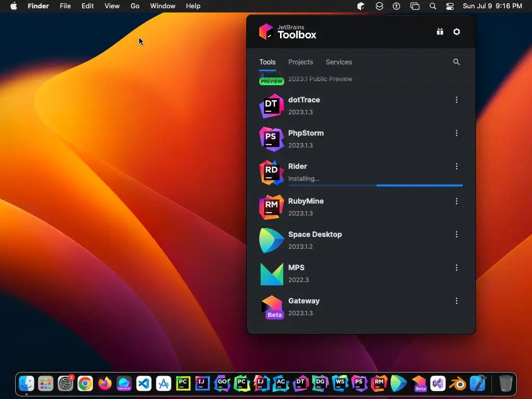
Task: Click the JetBrains Toolbox logo in header
Action: (x=288, y=32)
